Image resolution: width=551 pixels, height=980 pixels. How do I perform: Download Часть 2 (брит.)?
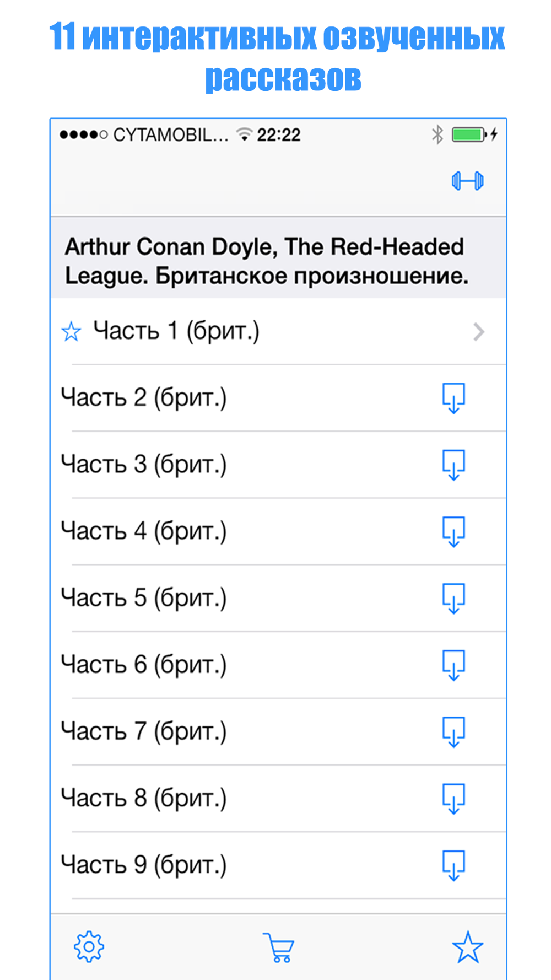[x=453, y=398]
